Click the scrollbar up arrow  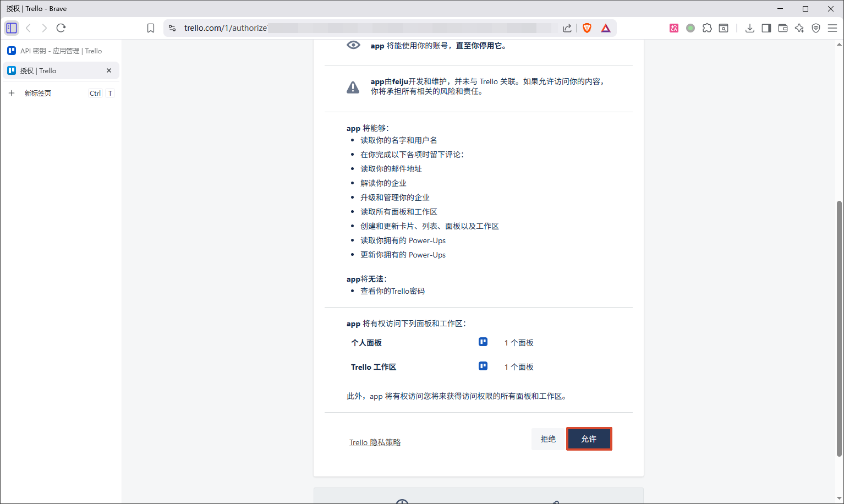pos(839,44)
